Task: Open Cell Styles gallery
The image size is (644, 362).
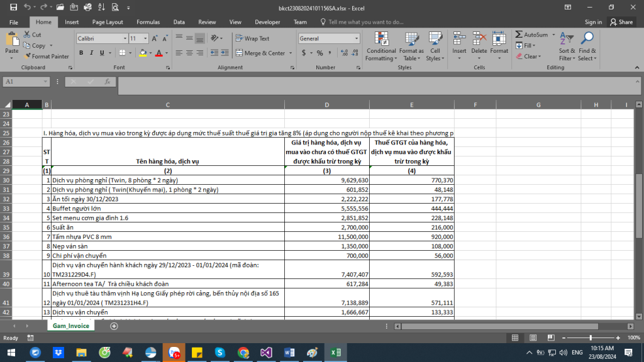Action: 435,47
